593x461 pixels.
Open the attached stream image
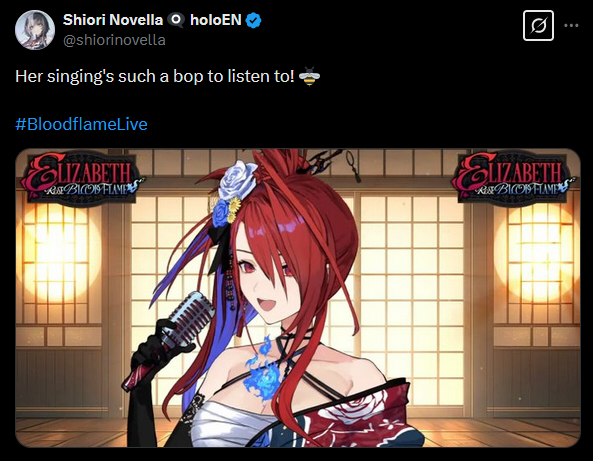coord(298,298)
